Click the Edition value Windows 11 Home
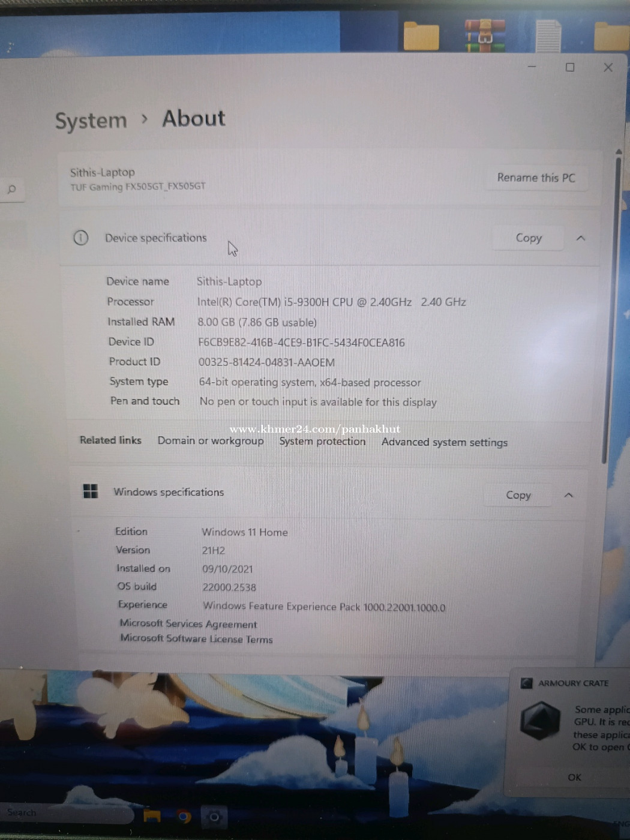 click(245, 532)
